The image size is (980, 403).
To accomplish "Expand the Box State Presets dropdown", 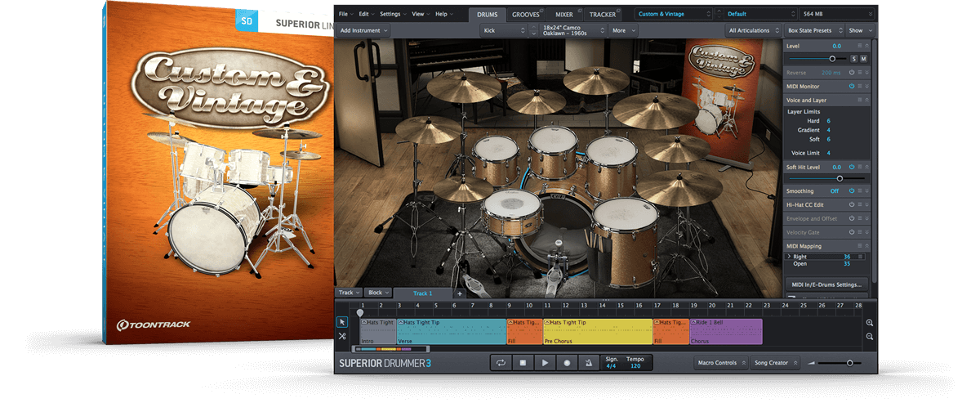I will tap(813, 30).
